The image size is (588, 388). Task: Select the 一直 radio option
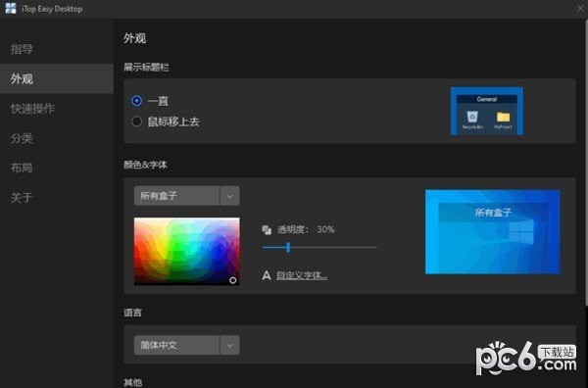[x=136, y=101]
